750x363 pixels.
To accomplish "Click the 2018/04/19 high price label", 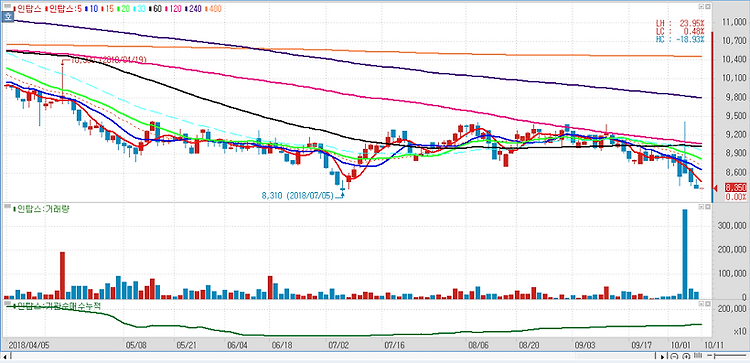I will (x=109, y=60).
